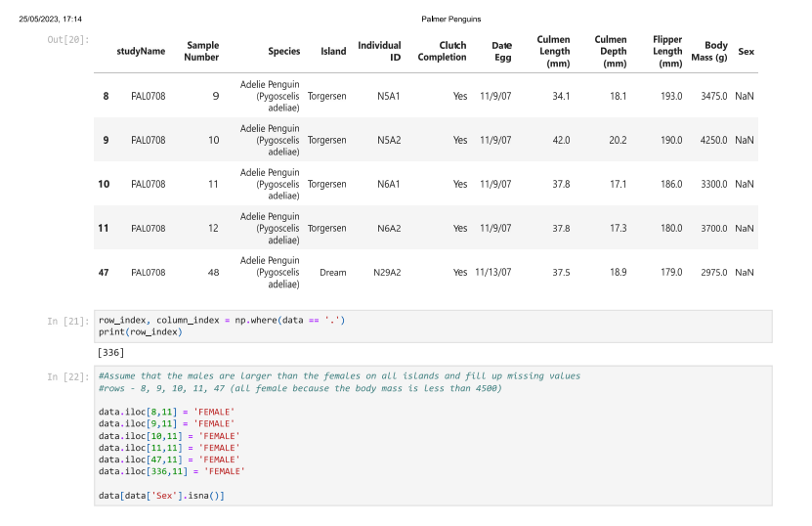Click the 4250.0 body mass value
This screenshot has width=812, height=526.
pos(713,140)
